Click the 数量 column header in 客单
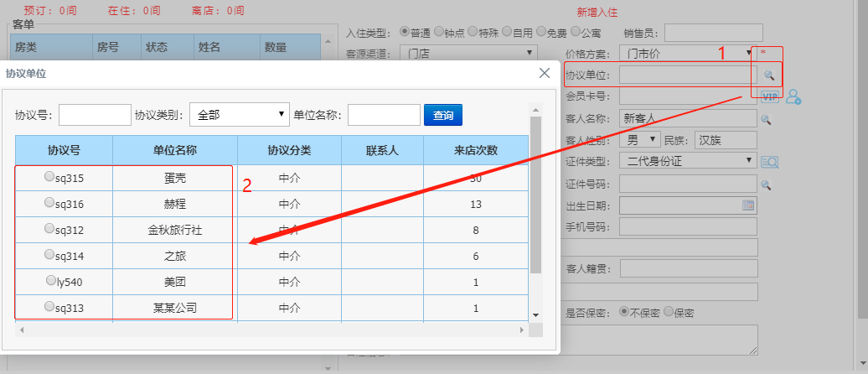 [290, 48]
